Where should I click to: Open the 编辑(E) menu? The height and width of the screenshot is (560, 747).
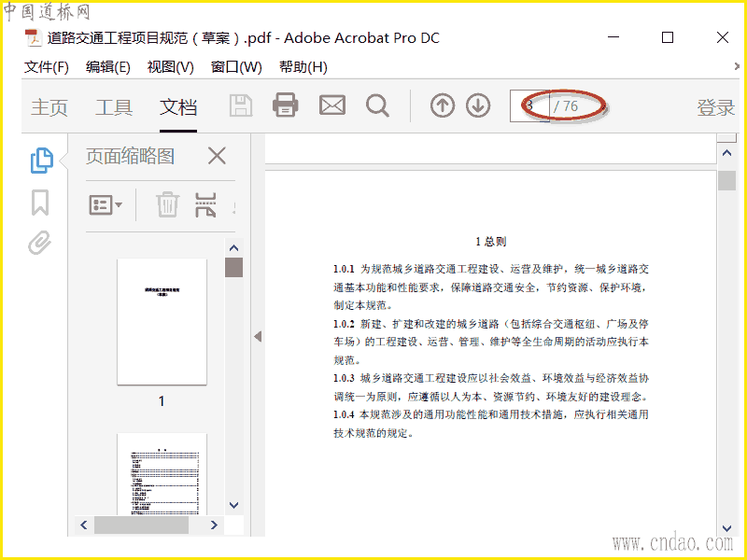[107, 66]
